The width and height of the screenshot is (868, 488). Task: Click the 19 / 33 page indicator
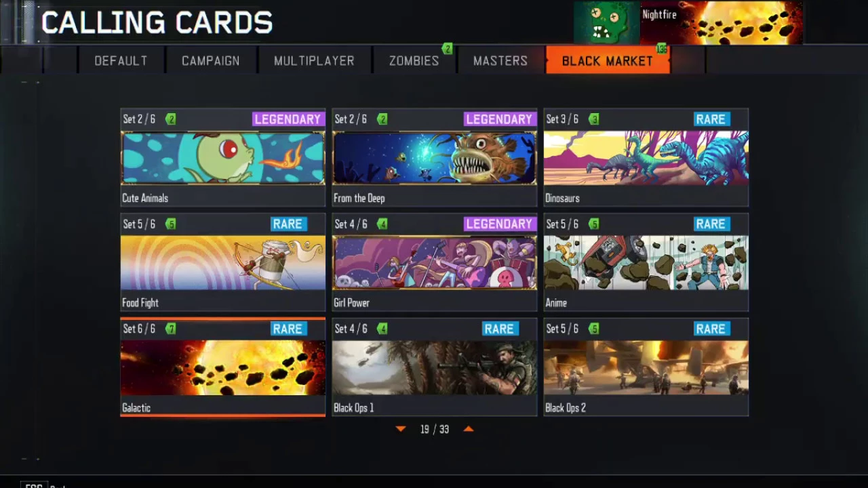(435, 429)
